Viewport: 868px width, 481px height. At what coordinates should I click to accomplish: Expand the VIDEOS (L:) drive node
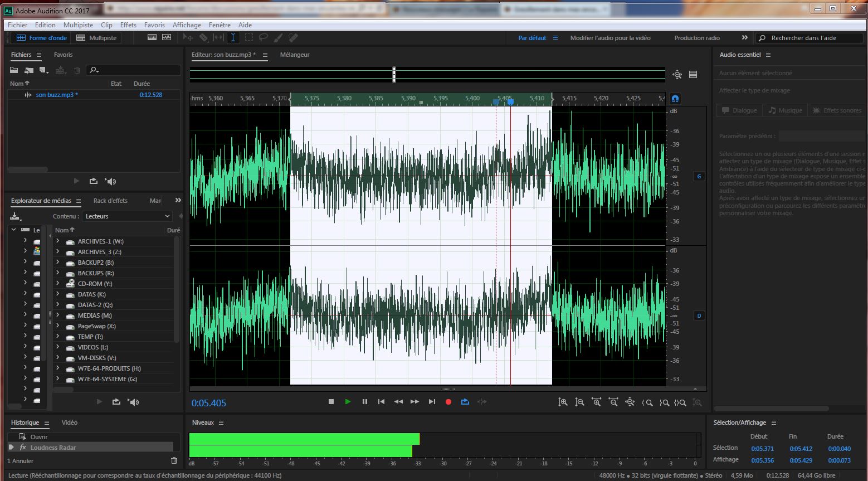pos(57,347)
